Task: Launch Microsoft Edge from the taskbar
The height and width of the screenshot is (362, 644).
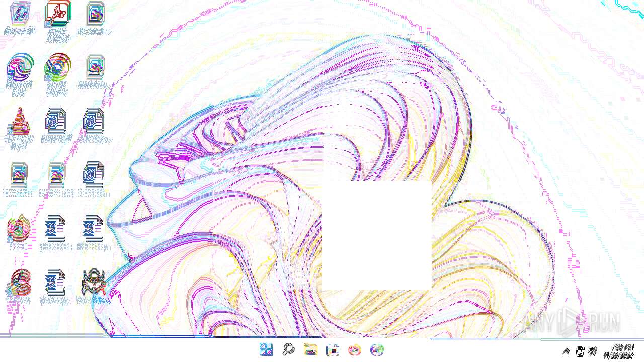Action: point(377,349)
